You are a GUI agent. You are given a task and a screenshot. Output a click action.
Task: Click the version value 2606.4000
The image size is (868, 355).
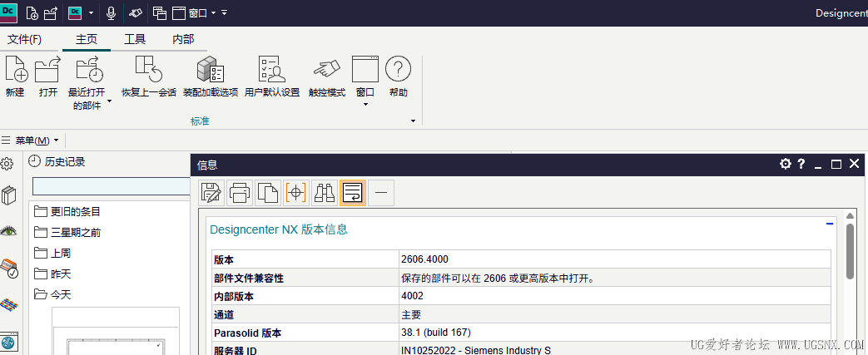click(x=424, y=259)
